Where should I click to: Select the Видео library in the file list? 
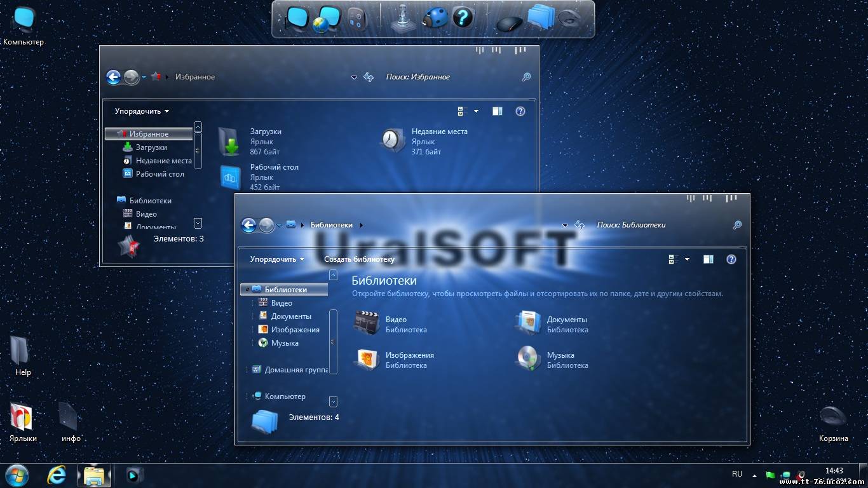pyautogui.click(x=390, y=324)
